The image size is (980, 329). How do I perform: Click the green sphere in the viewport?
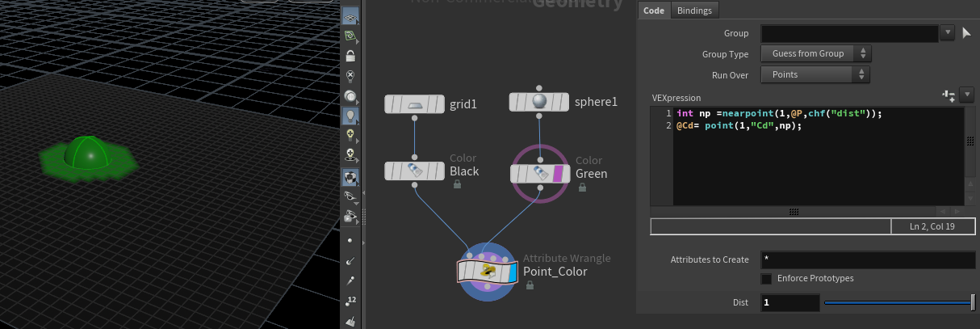click(90, 152)
